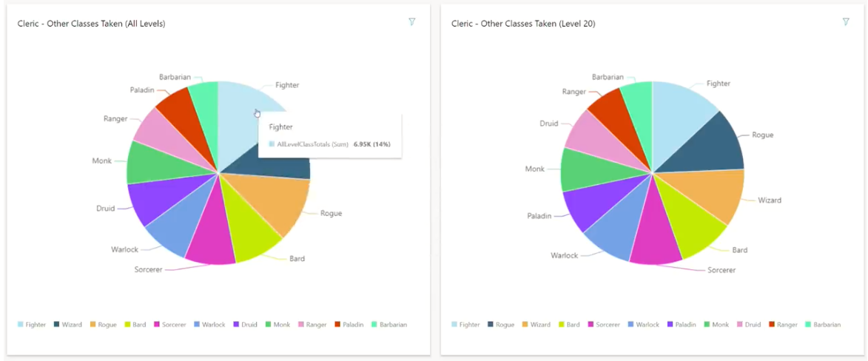The height and width of the screenshot is (361, 868).
Task: Click Barbarian legend swatch in left chart
Action: click(x=374, y=325)
